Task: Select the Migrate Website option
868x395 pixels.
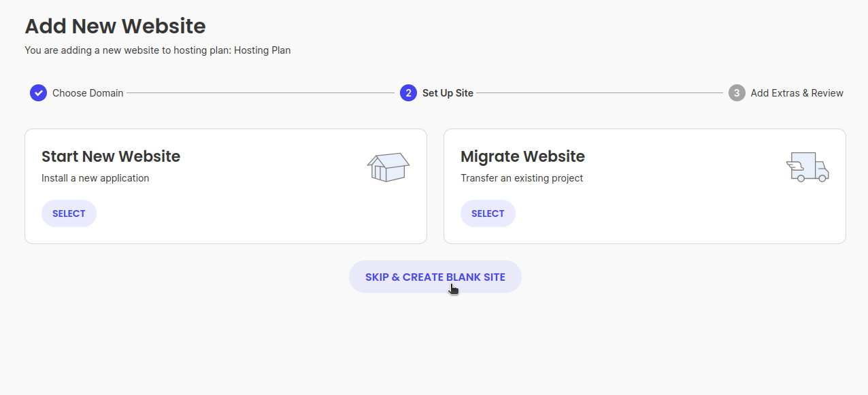Action: point(488,213)
